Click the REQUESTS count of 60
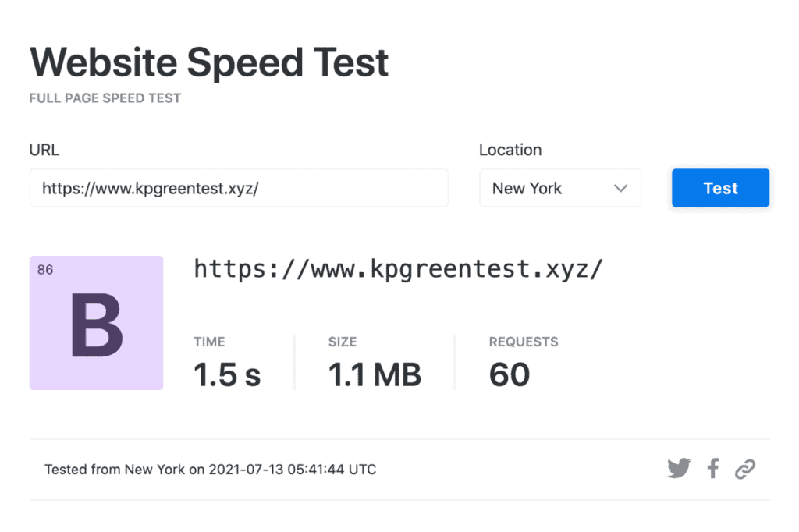799x532 pixels. [x=509, y=374]
